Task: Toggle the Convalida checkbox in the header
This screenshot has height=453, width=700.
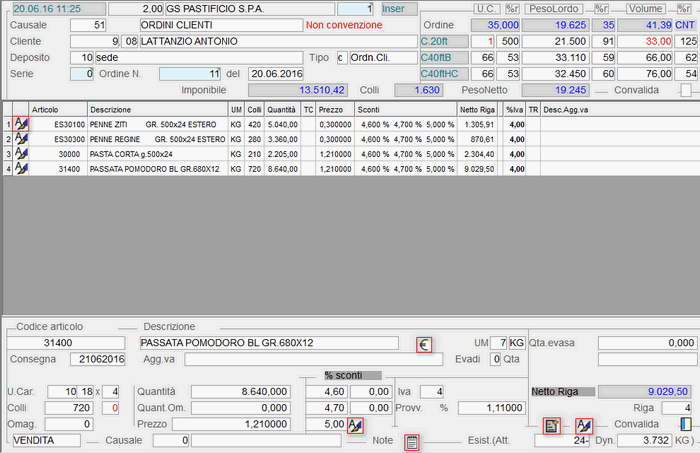Action: coord(686,90)
